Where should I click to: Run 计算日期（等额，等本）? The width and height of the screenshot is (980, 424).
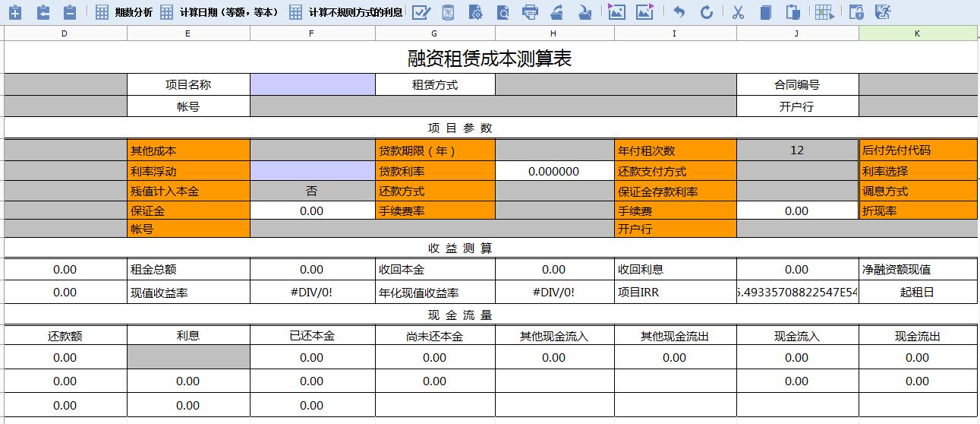(220, 12)
